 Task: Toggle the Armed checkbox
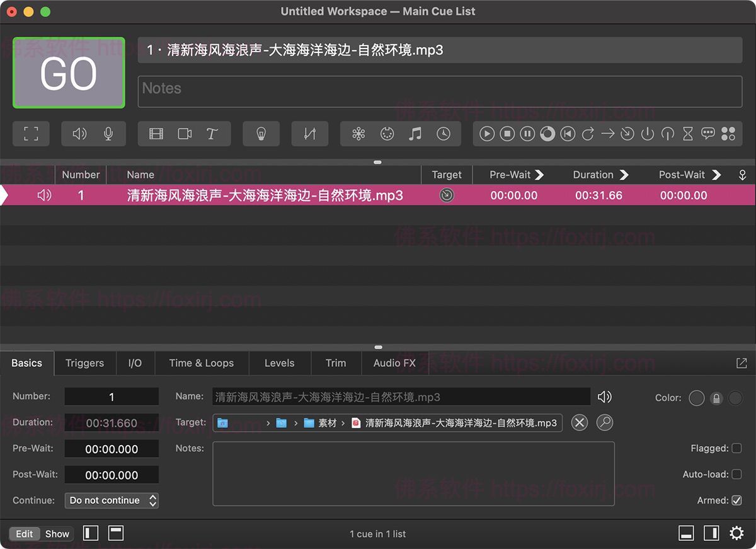736,500
